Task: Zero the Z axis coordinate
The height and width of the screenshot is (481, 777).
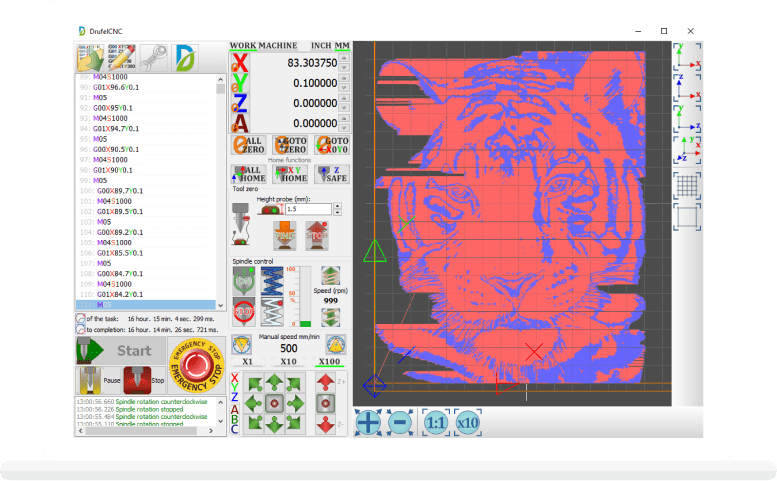Action: point(240,103)
